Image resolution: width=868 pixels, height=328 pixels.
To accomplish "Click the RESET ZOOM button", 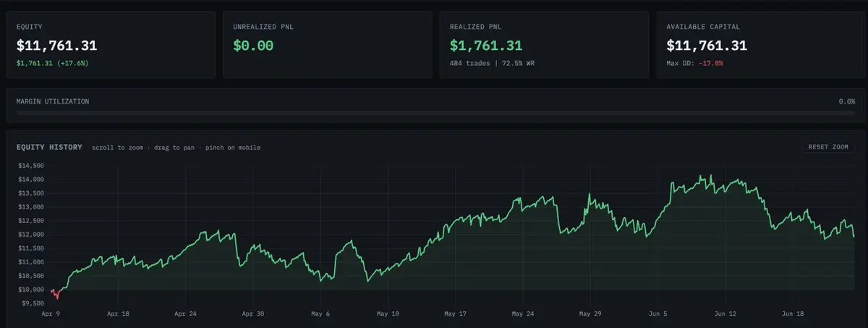I will click(828, 147).
